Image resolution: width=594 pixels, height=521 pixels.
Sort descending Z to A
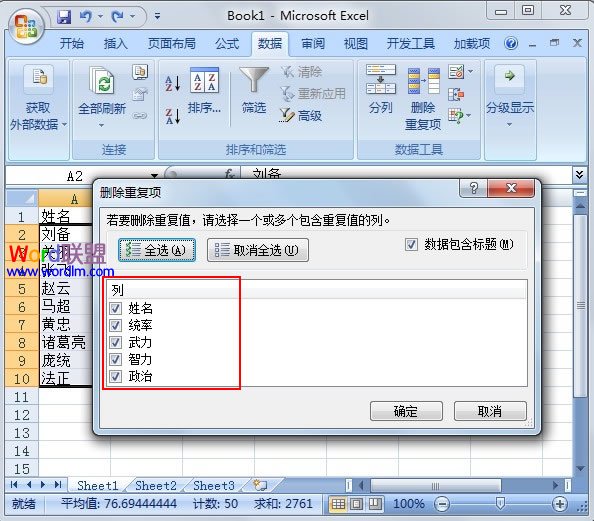[x=172, y=116]
